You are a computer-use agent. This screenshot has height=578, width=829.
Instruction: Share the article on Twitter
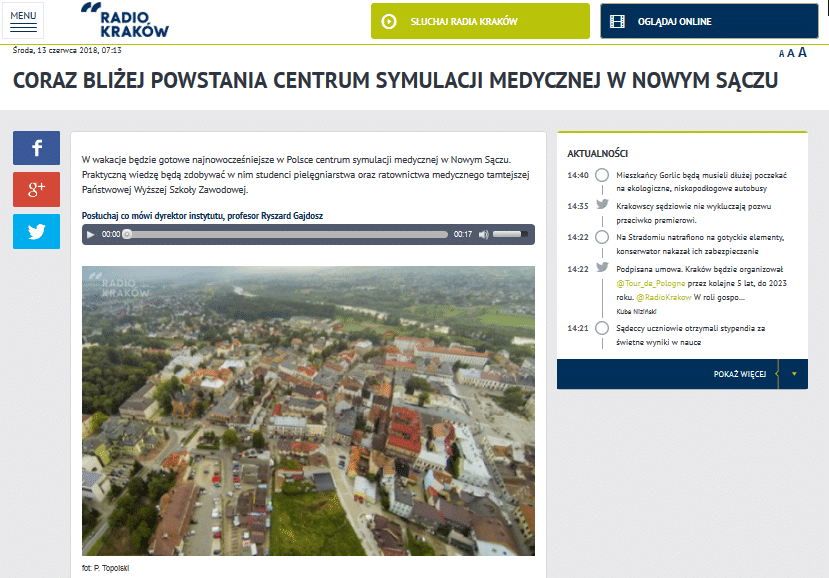click(x=36, y=232)
